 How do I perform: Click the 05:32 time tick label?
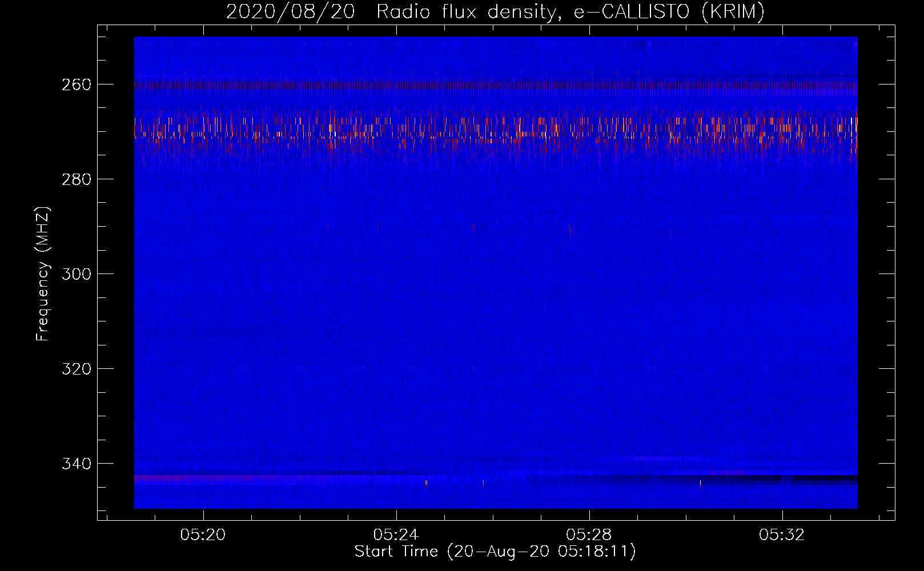(782, 534)
